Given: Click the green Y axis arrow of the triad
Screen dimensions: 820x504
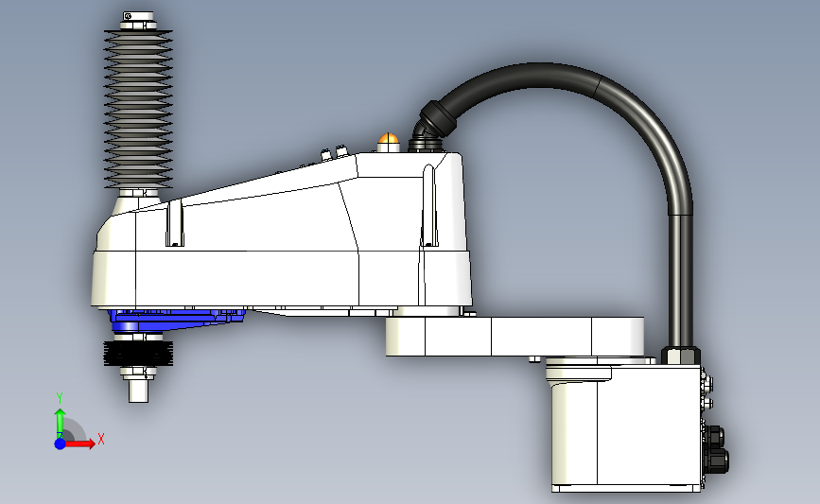Looking at the screenshot, I should tap(61, 423).
